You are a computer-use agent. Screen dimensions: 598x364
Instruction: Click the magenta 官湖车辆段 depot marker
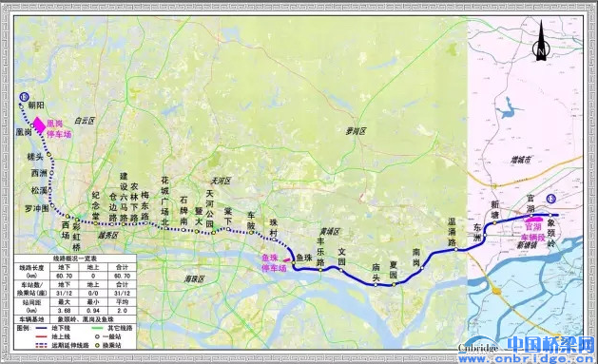[x=533, y=220]
